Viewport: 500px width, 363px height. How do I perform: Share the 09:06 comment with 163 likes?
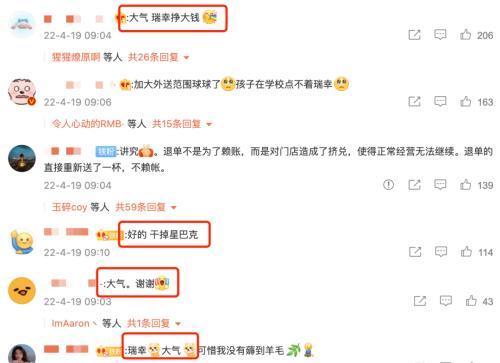(x=414, y=101)
